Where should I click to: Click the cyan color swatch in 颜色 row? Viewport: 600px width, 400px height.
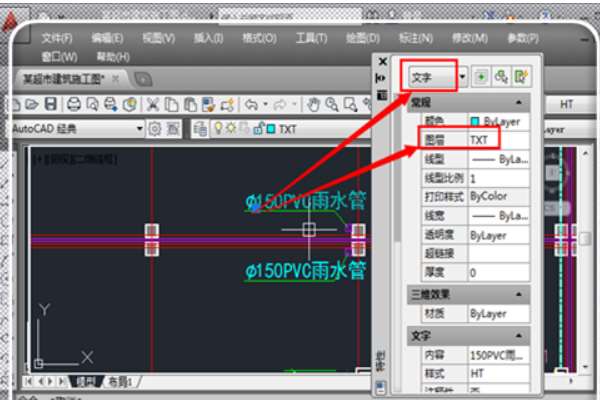tap(475, 122)
